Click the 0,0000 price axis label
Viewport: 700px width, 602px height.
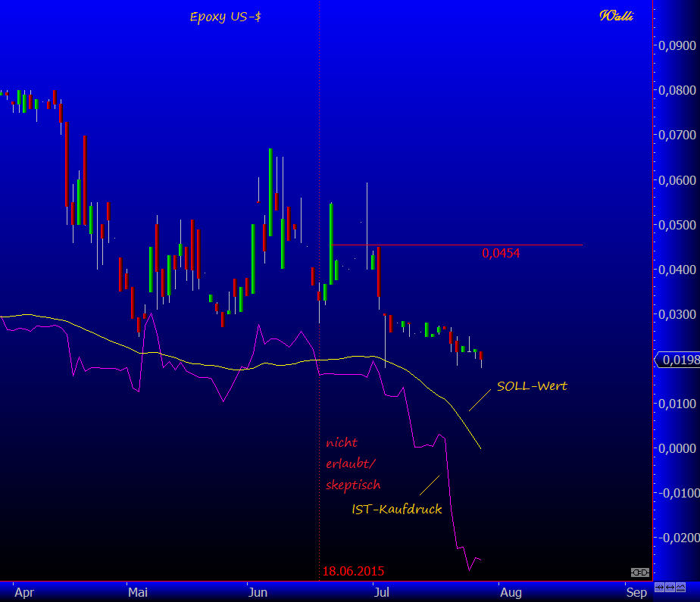tap(677, 448)
